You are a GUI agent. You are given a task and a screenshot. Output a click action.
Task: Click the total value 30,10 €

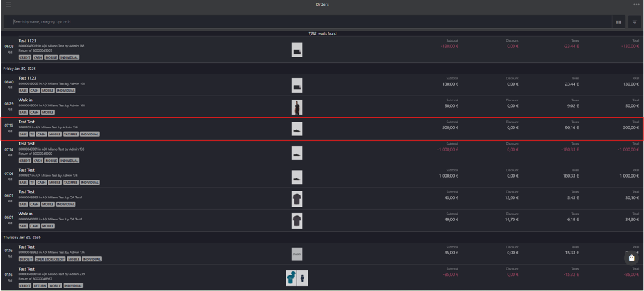tap(633, 198)
